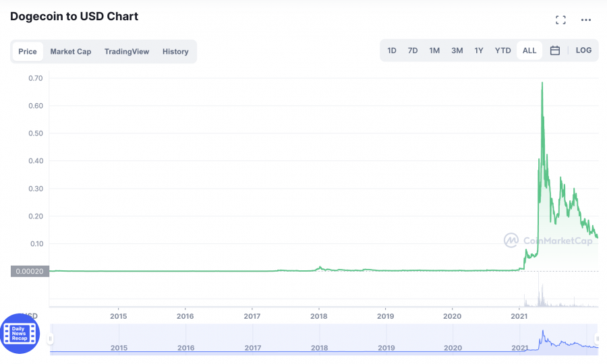Switch to the Market Cap tab
This screenshot has height=364, width=607.
coord(70,51)
